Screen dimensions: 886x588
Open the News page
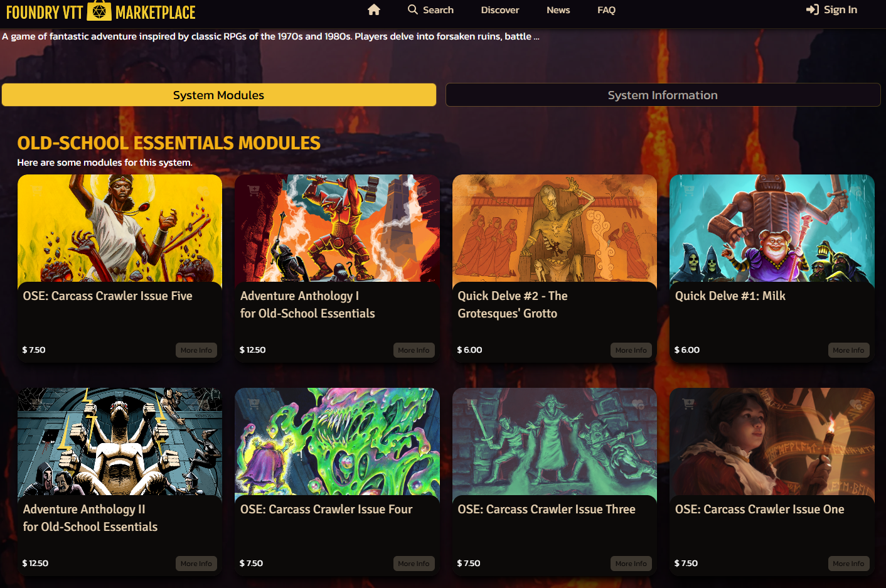pyautogui.click(x=558, y=10)
